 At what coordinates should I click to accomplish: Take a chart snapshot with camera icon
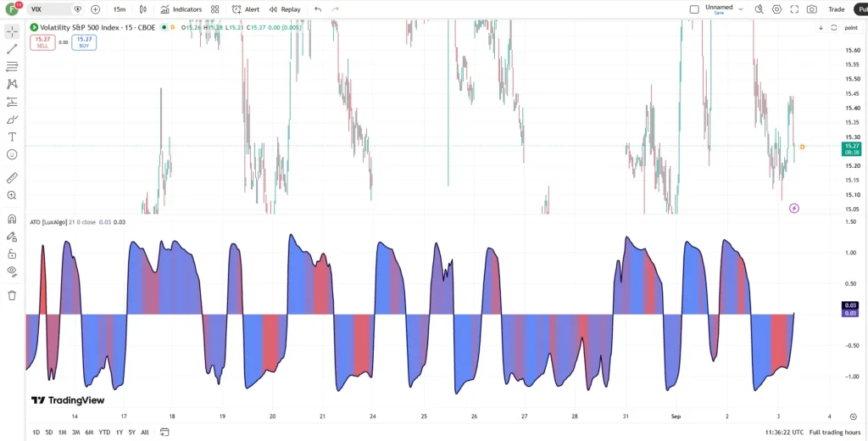(811, 9)
